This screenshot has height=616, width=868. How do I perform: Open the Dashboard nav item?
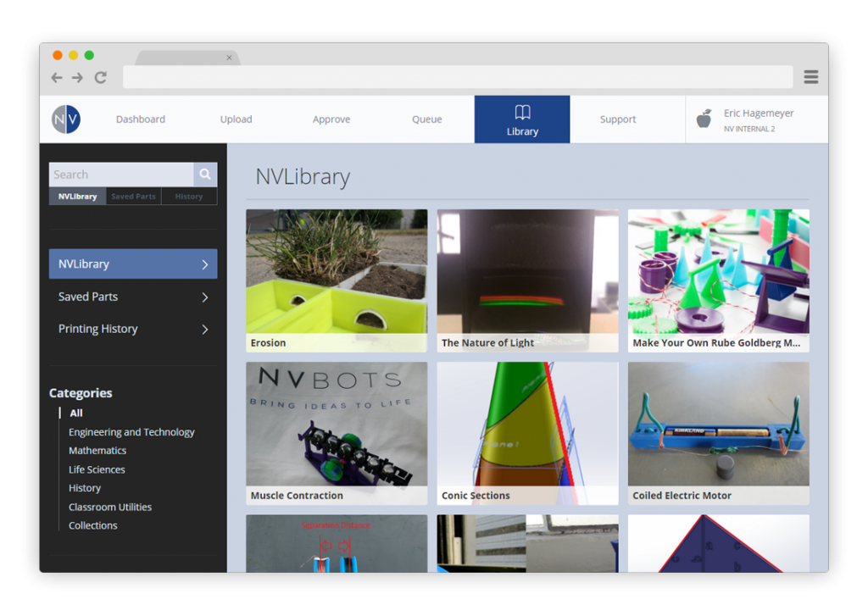(141, 119)
